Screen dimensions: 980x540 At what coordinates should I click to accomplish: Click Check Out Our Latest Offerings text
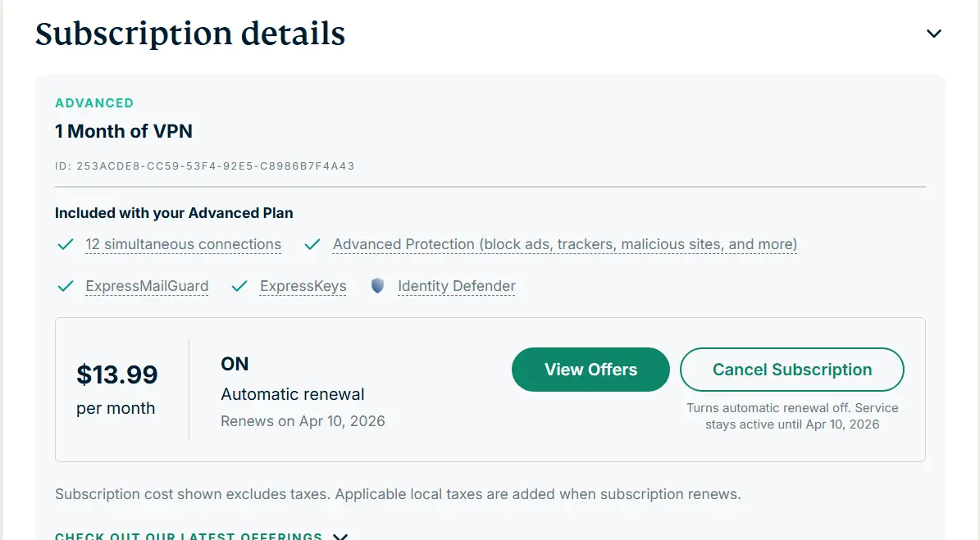pos(189,536)
